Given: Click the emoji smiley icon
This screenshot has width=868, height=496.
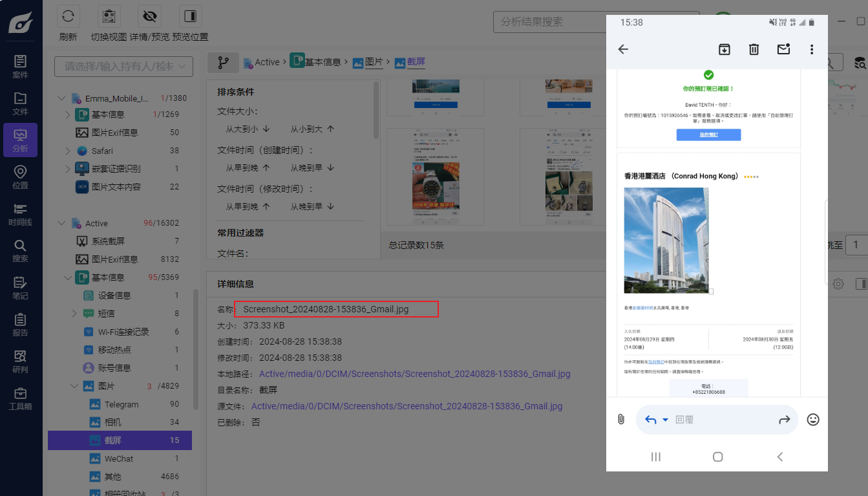Looking at the screenshot, I should click(813, 419).
